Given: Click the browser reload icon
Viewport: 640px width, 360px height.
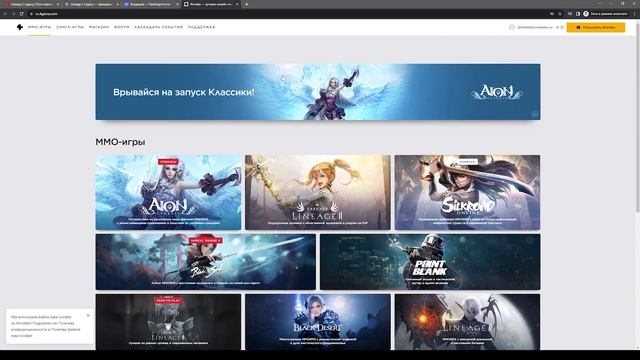Looking at the screenshot, I should point(22,13).
